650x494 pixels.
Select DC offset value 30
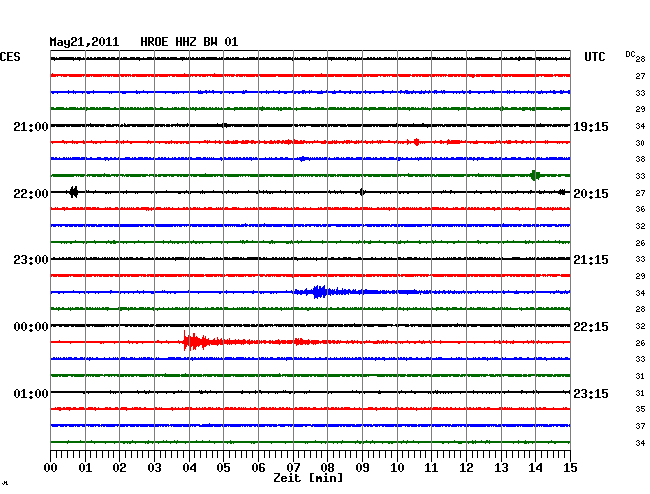tap(640, 143)
